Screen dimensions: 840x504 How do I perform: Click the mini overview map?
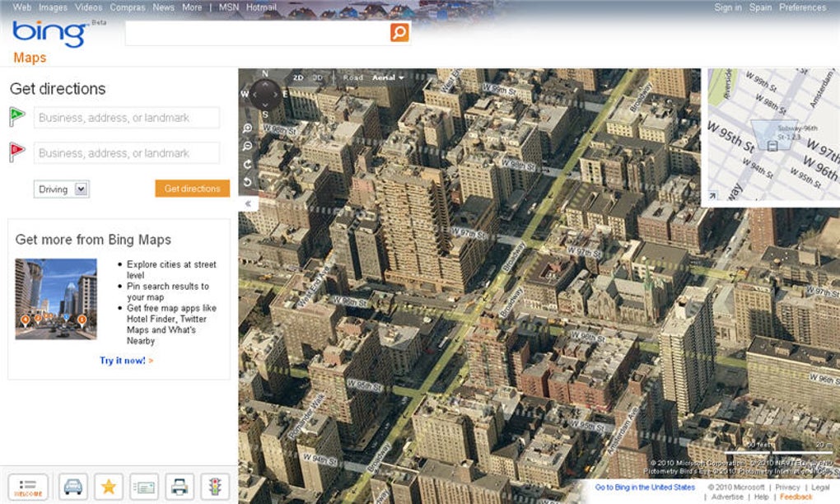773,134
